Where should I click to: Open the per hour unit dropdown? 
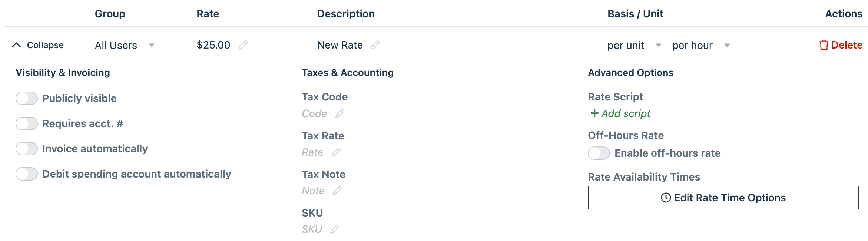(727, 45)
